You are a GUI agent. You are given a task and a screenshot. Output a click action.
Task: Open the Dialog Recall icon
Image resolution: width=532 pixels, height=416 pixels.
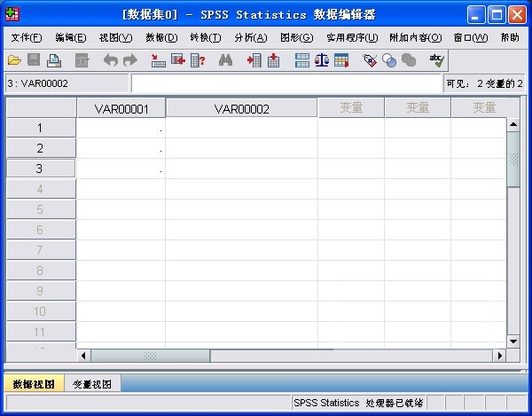[x=82, y=60]
